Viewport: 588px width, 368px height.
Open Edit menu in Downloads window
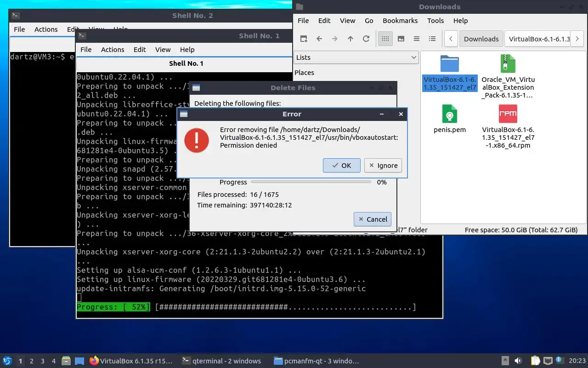click(x=324, y=21)
